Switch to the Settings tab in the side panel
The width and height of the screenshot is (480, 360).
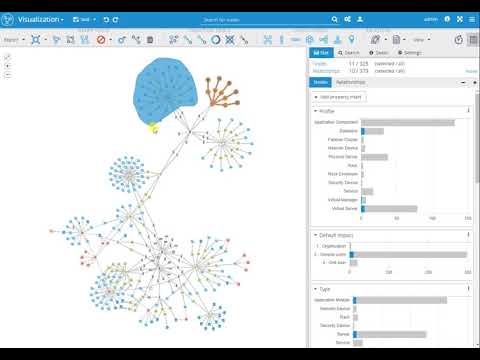point(410,53)
